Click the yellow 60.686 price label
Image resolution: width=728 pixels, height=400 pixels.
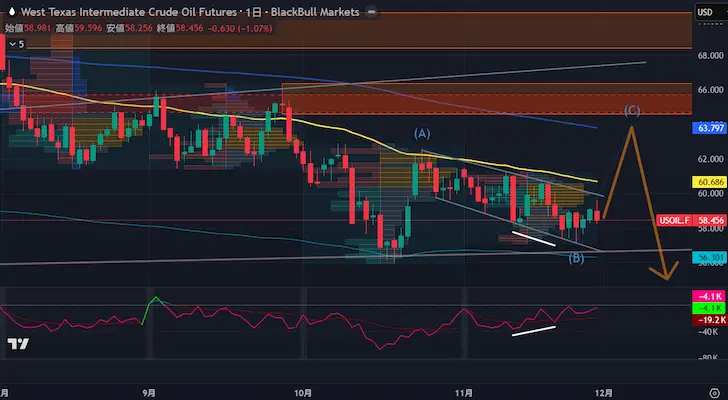pos(707,183)
